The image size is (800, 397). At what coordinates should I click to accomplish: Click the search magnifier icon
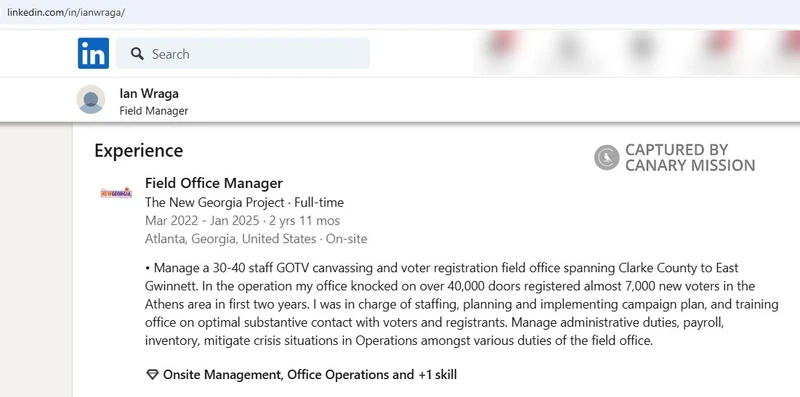[x=137, y=54]
